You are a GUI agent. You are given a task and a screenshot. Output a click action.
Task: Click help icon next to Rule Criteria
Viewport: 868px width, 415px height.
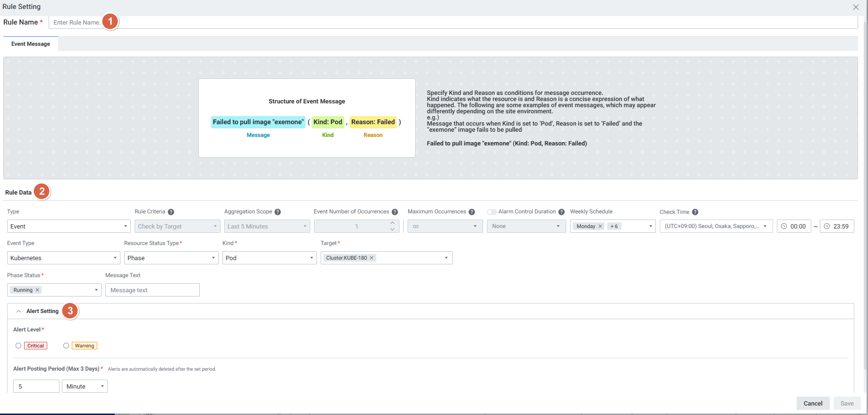171,212
